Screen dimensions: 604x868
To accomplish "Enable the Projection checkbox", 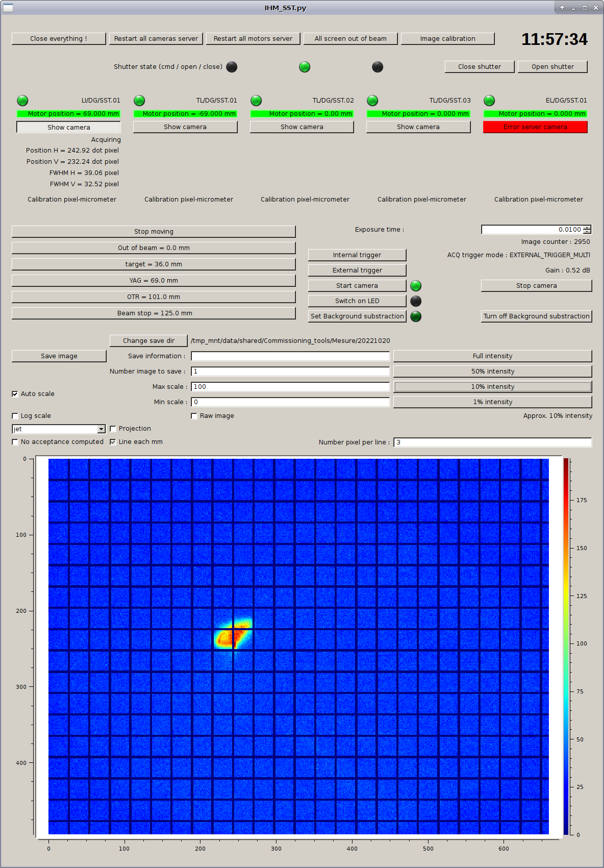I will [113, 429].
